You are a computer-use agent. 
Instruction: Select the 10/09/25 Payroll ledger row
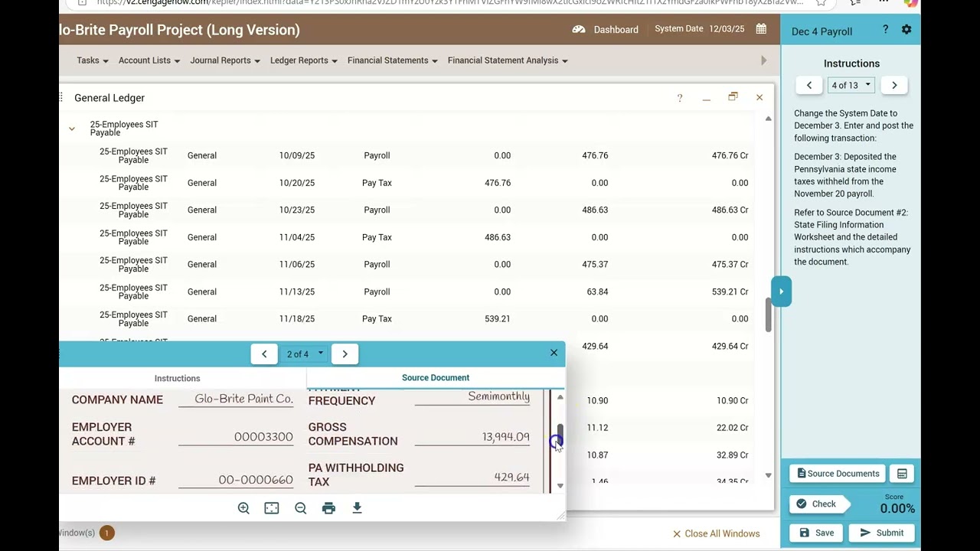pyautogui.click(x=407, y=155)
